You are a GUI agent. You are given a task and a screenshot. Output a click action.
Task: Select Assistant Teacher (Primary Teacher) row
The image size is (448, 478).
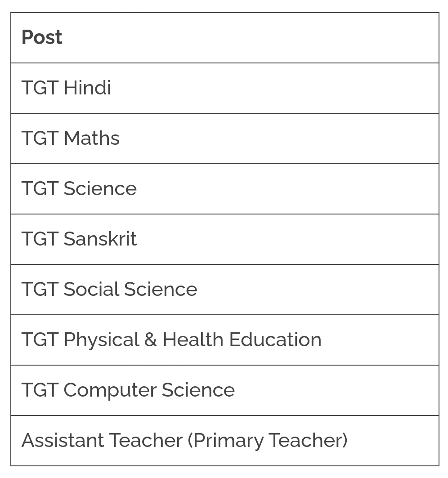tap(225, 441)
